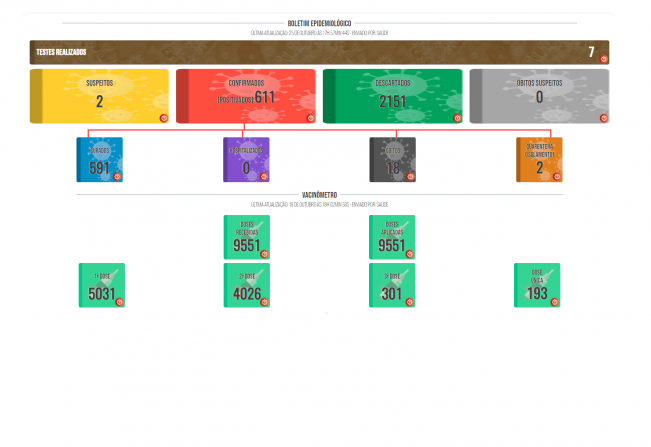Open the Dose Única tile showing 193

(538, 286)
